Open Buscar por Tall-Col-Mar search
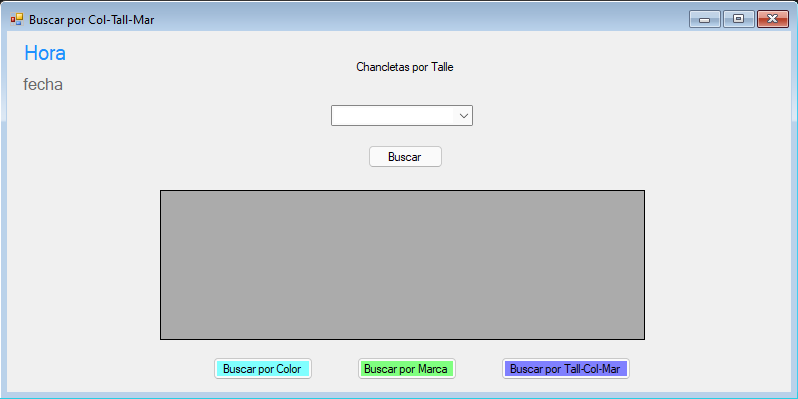The width and height of the screenshot is (798, 399). (565, 369)
